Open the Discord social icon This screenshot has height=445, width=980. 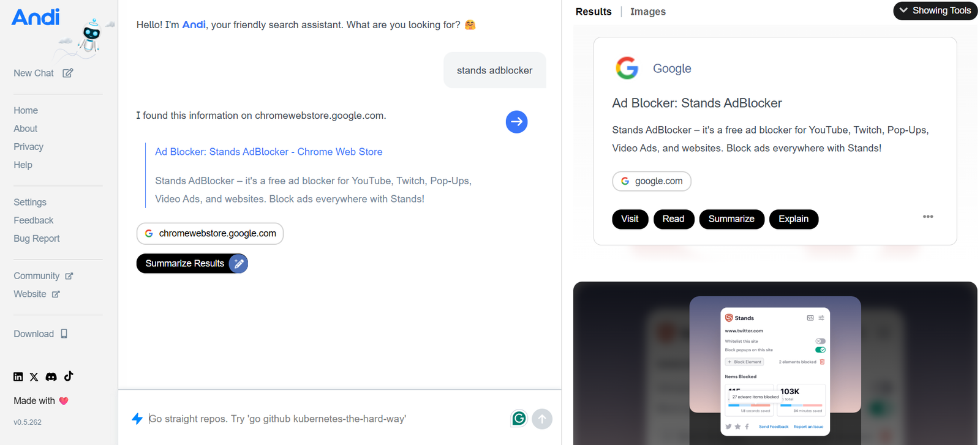coord(51,377)
